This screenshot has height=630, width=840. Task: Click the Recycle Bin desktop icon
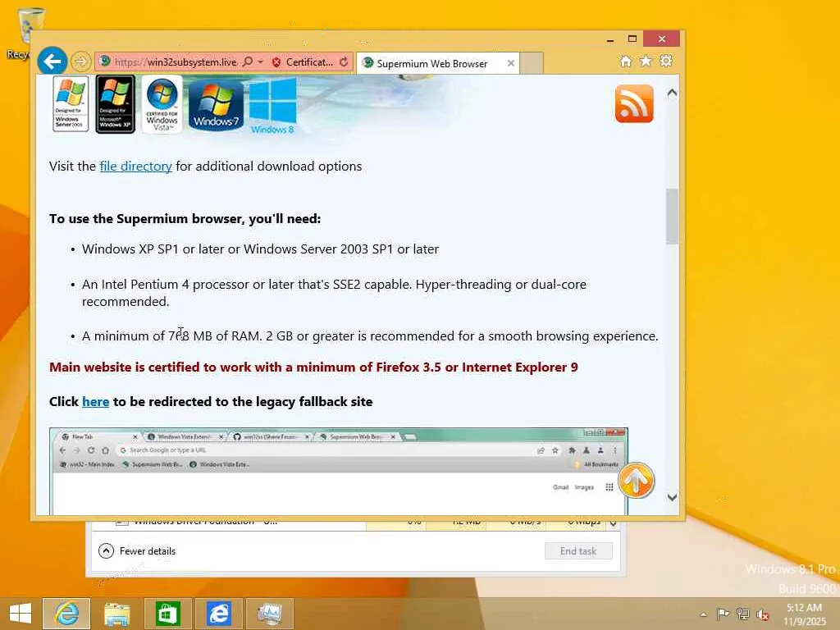pyautogui.click(x=24, y=33)
